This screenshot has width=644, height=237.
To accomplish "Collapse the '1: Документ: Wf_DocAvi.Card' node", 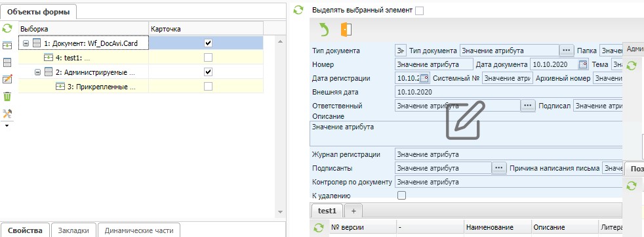I will click(x=26, y=43).
